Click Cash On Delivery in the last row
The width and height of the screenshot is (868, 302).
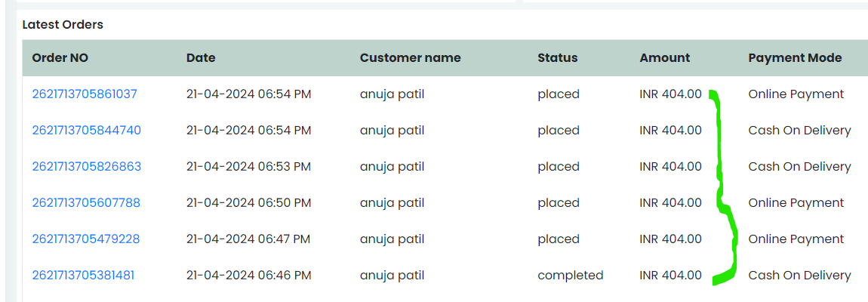[x=799, y=276]
